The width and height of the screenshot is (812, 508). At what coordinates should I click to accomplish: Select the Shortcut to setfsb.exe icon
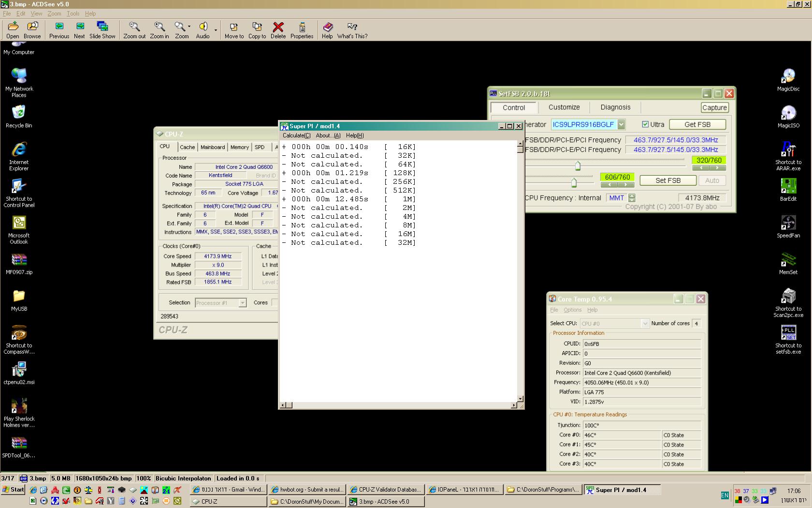click(788, 340)
